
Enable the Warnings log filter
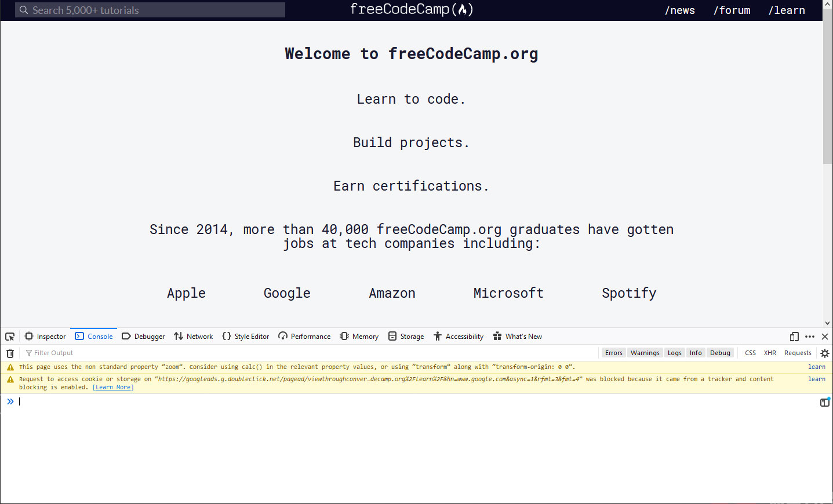(645, 352)
